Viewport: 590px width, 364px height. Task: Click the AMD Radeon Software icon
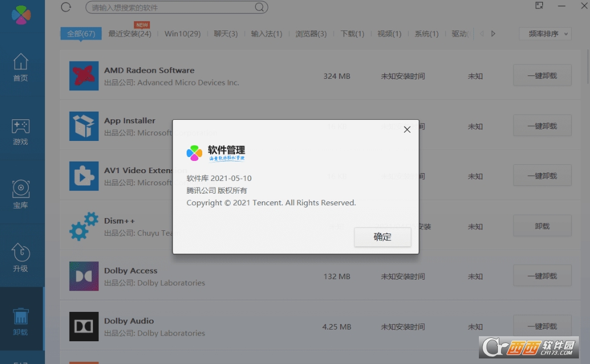click(84, 76)
